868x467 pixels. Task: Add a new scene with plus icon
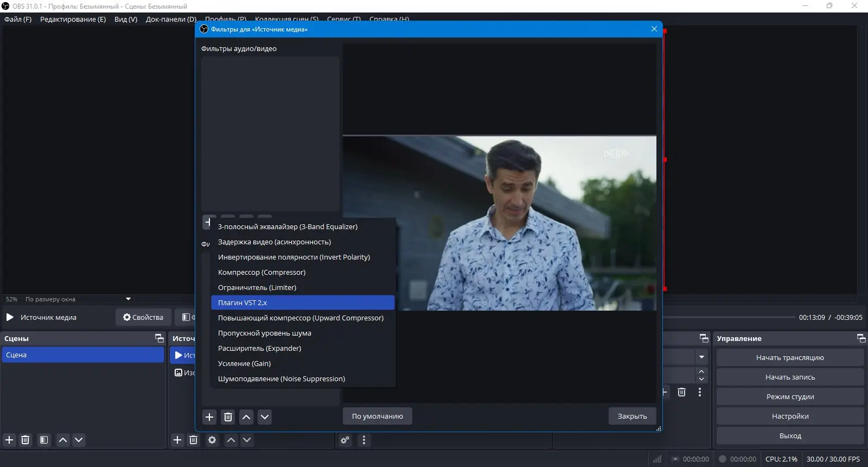[x=9, y=440]
